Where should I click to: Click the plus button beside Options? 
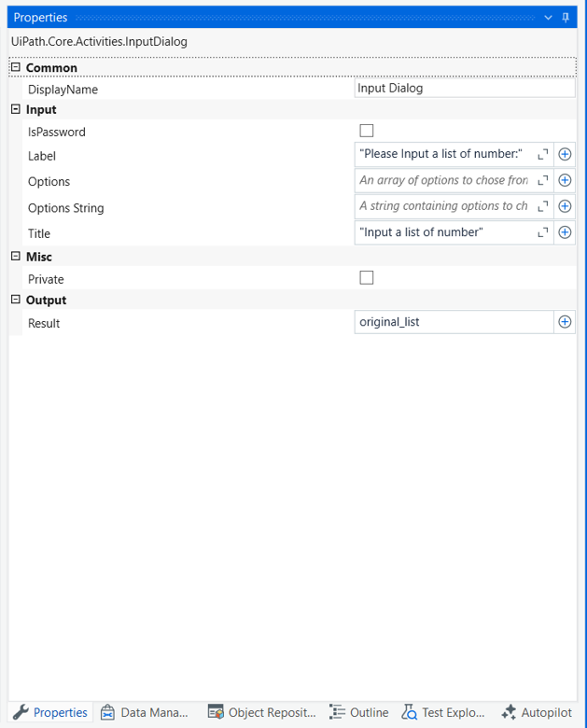click(x=565, y=181)
